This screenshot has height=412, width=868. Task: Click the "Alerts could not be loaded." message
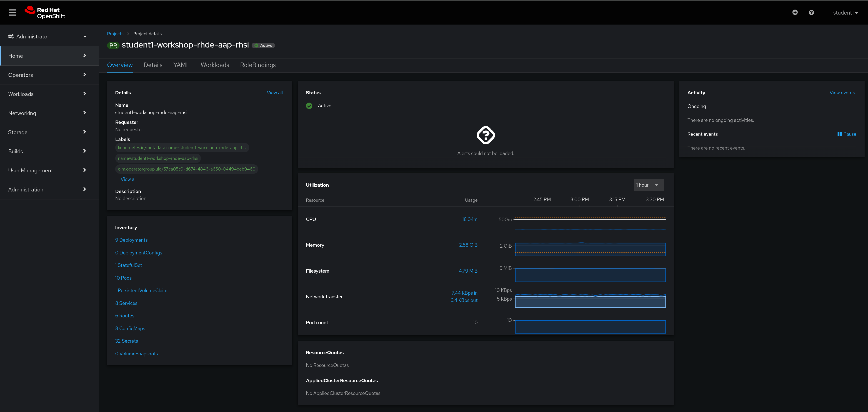485,153
